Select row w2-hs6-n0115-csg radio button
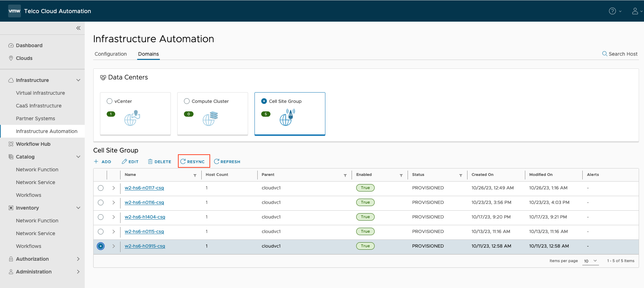 coord(101,232)
